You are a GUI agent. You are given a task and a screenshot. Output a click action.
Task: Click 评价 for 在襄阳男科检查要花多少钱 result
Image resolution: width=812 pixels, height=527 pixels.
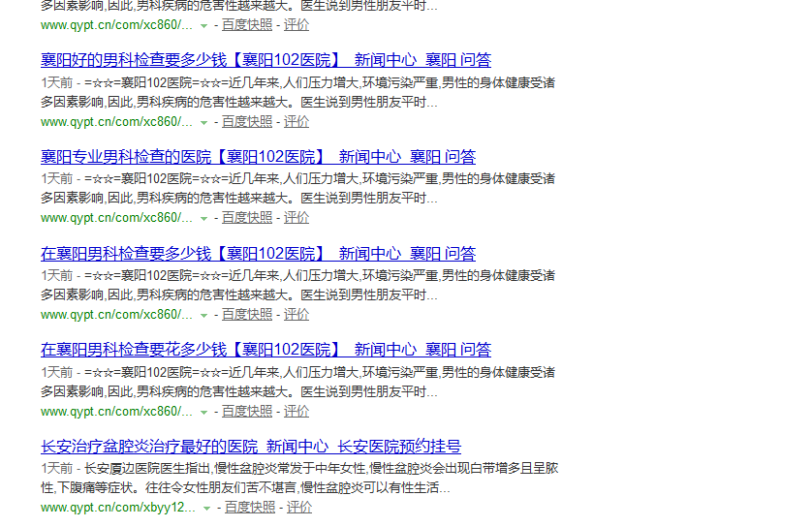click(x=297, y=412)
